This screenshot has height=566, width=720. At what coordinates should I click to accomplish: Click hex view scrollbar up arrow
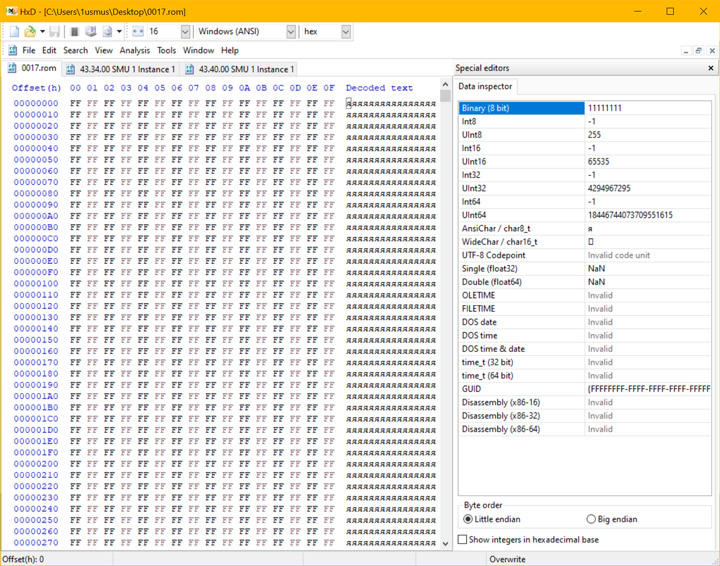[x=445, y=85]
